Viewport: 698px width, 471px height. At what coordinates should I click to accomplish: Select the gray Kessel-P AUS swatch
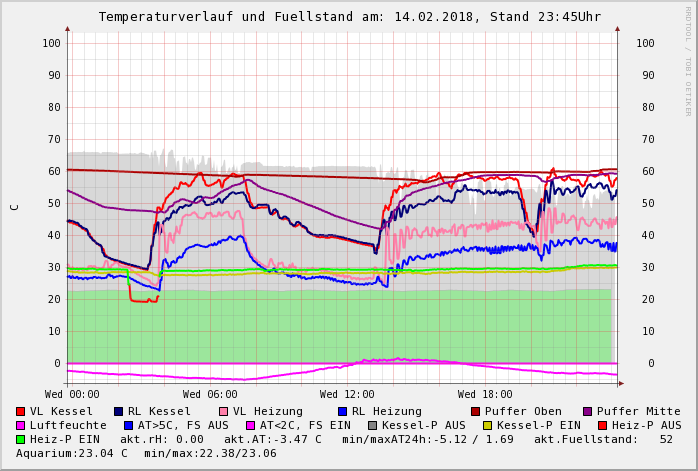371,425
